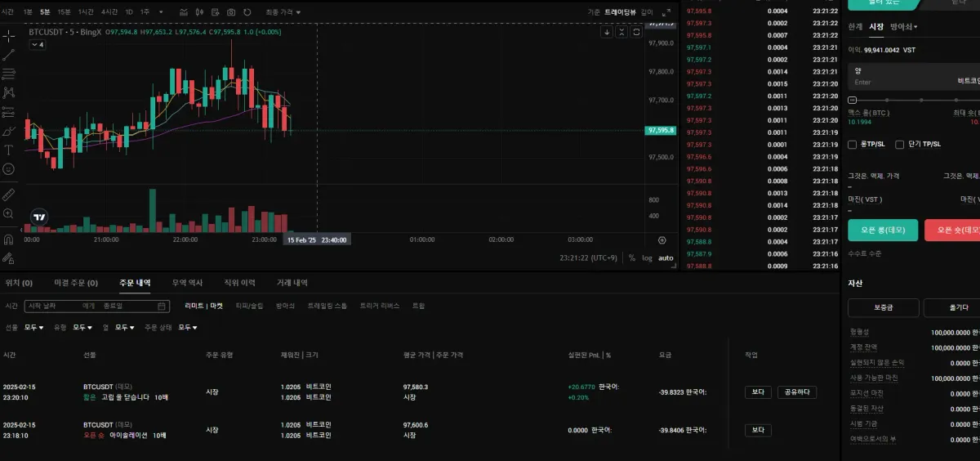The image size is (980, 461).
Task: Select the crosshair cursor tool
Action: (8, 36)
